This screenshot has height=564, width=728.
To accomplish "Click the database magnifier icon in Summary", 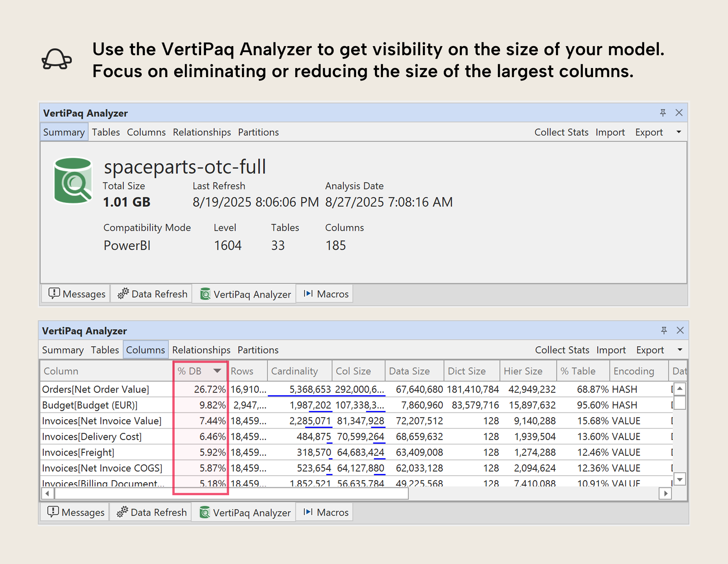I will pos(73,181).
